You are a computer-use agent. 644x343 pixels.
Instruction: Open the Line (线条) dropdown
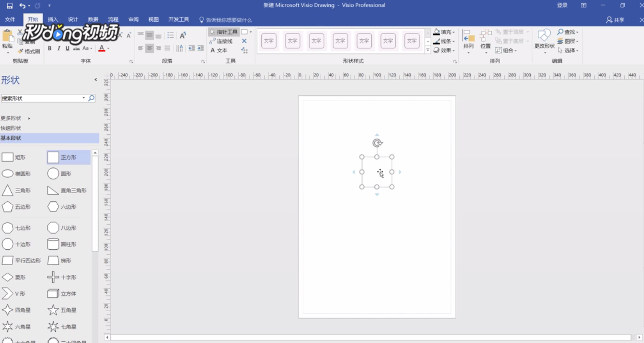click(x=444, y=41)
